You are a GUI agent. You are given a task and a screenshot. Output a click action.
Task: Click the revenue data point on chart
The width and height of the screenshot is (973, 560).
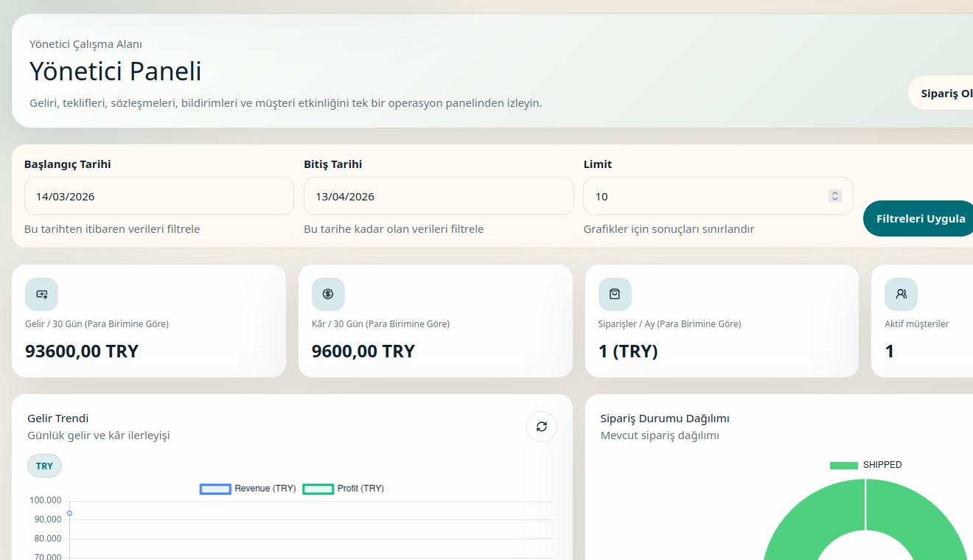pos(69,513)
